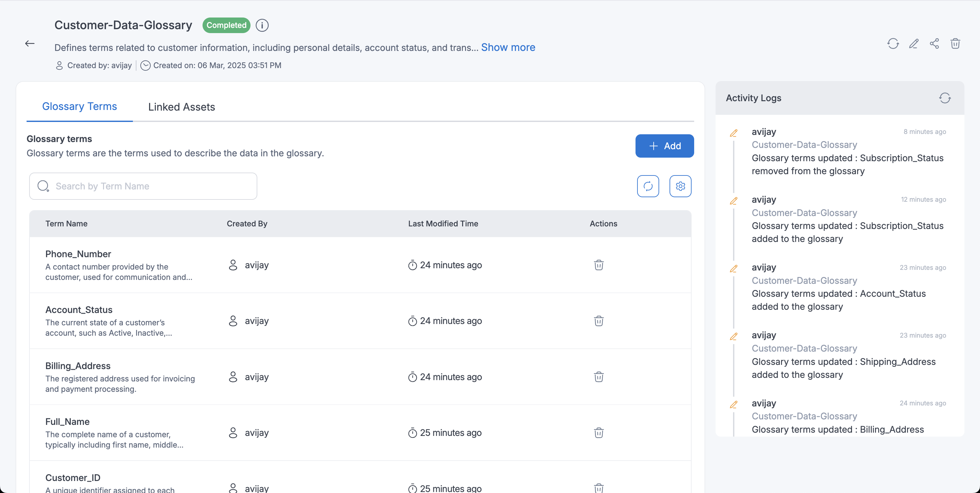Open the Customer_ID term name

(x=73, y=477)
